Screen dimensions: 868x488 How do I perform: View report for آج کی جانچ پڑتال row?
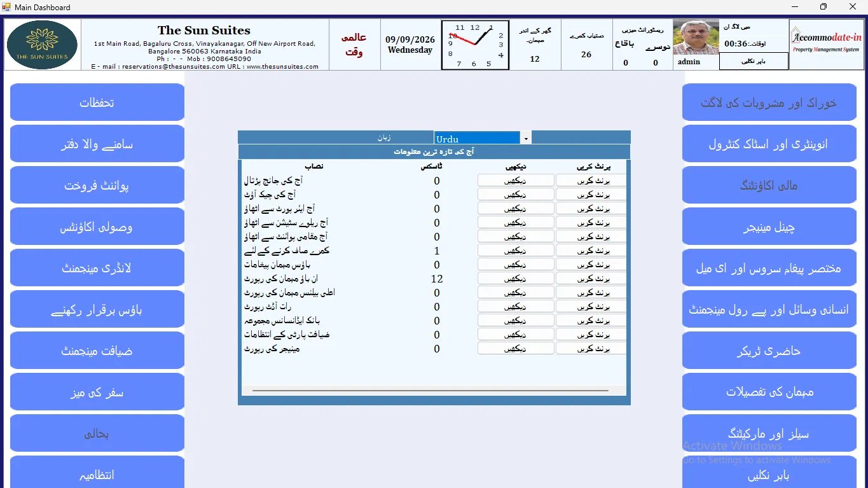coord(516,181)
